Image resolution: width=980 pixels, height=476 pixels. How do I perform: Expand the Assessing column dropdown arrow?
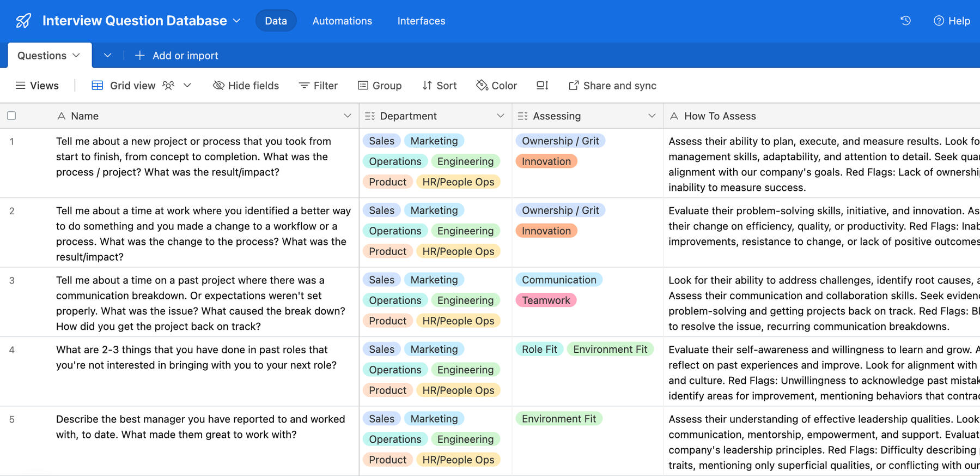tap(652, 116)
